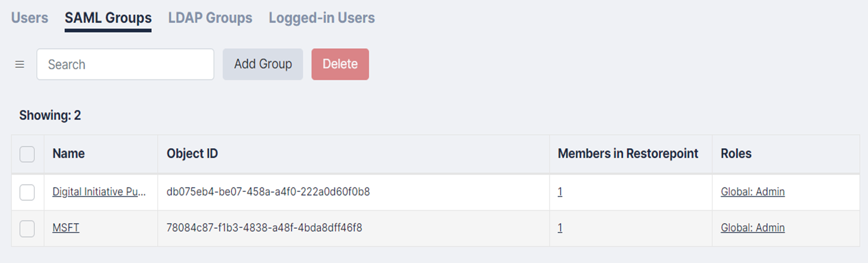This screenshot has width=868, height=263.
Task: Open Global: Admin role for Digital Initiative
Action: [752, 192]
